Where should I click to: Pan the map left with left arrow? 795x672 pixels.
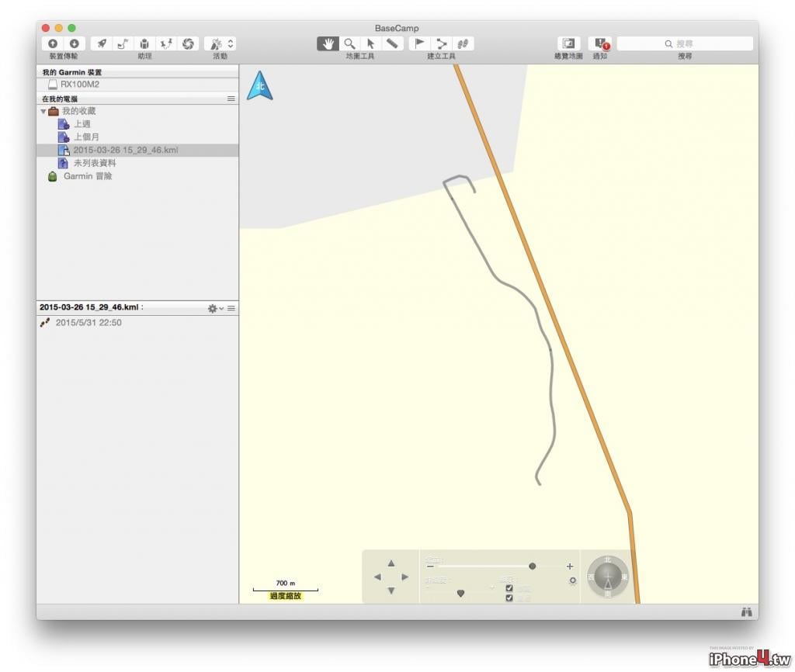377,577
